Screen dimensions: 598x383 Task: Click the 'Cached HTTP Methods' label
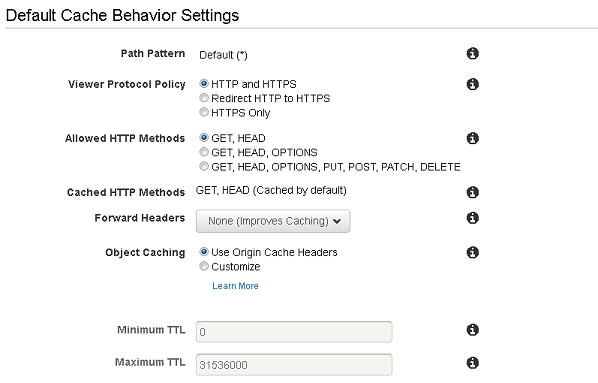pyautogui.click(x=126, y=192)
